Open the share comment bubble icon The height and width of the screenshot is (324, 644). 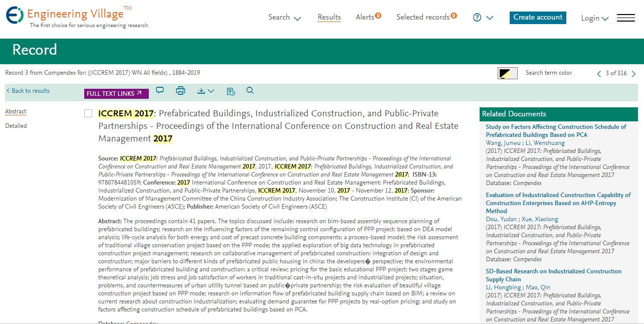point(160,90)
